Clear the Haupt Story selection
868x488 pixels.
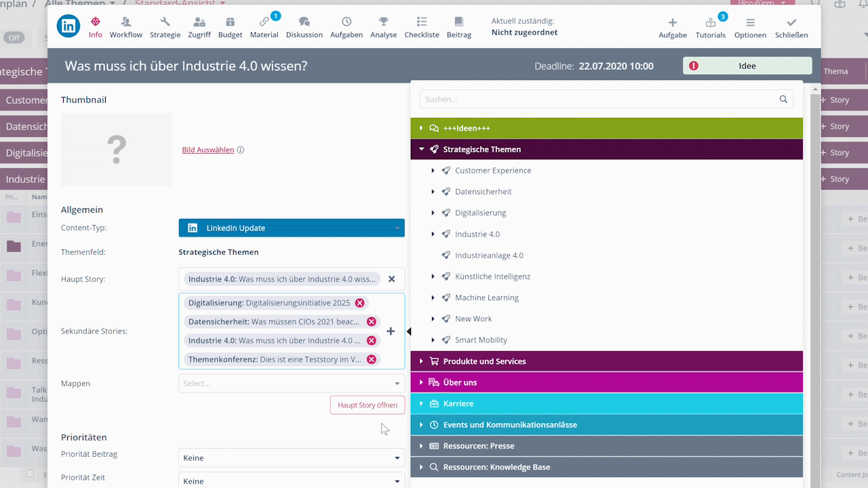[391, 279]
